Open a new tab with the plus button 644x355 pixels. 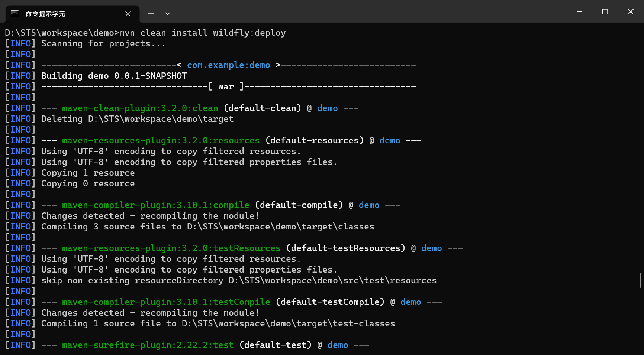click(151, 13)
